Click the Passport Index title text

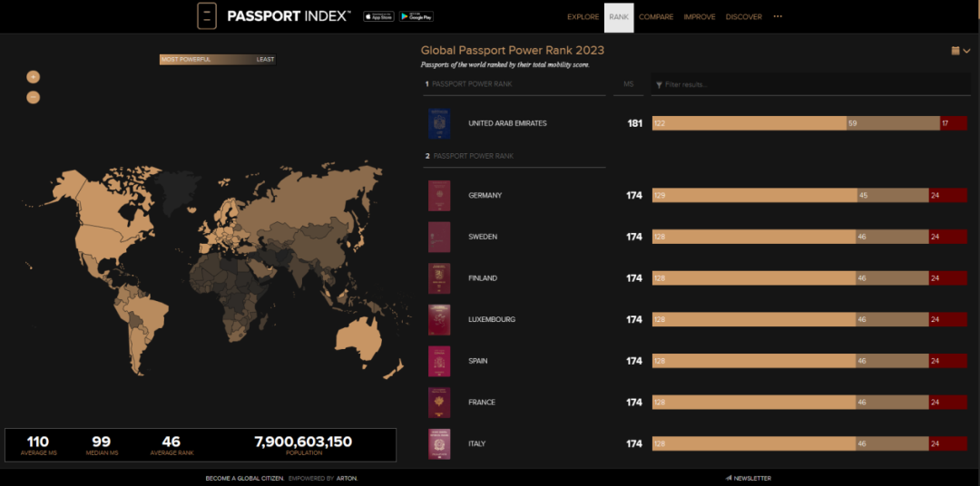tap(289, 16)
